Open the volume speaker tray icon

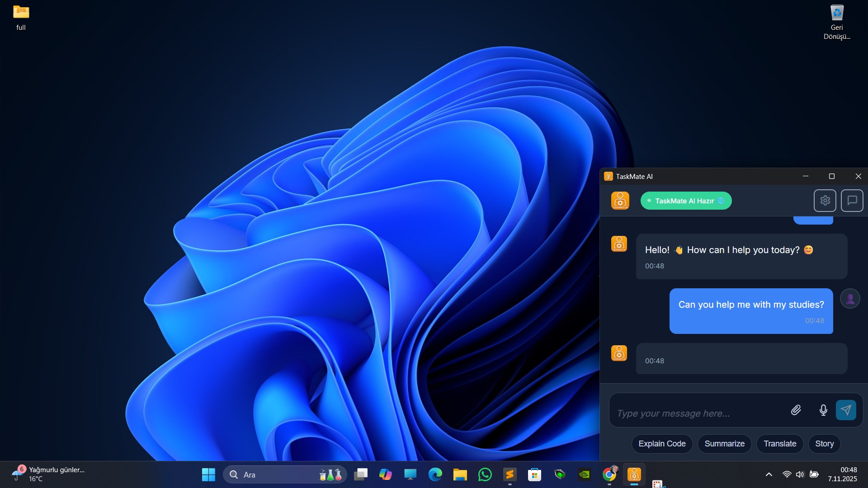pyautogui.click(x=800, y=474)
